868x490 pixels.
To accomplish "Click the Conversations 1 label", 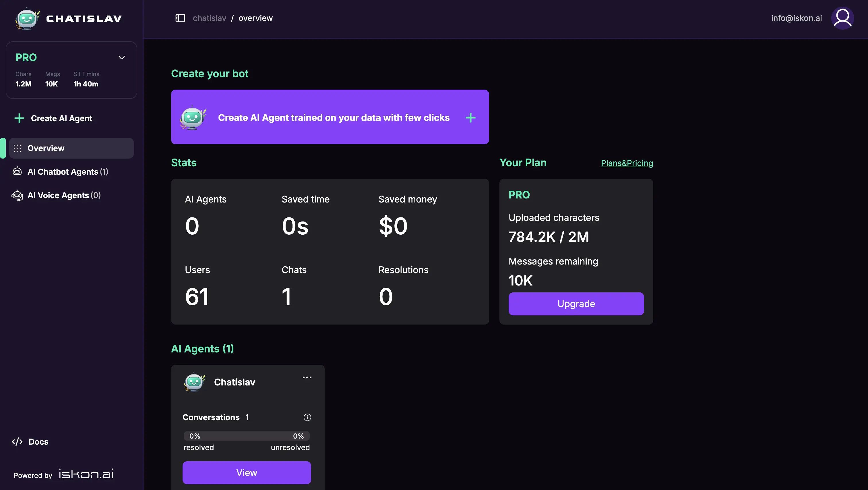I will coord(216,418).
